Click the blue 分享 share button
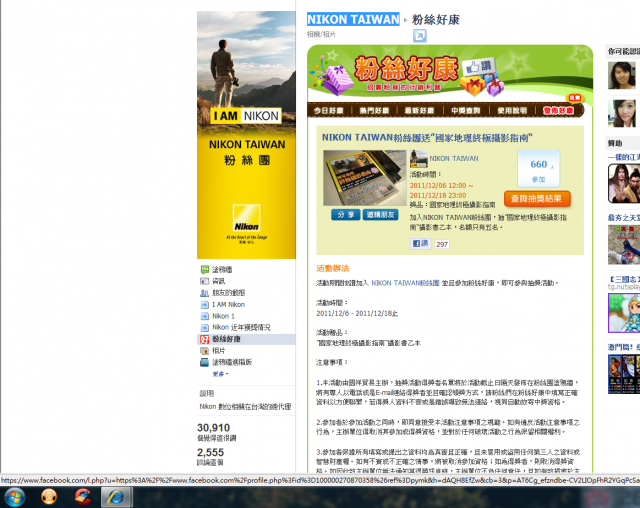 tap(345, 215)
